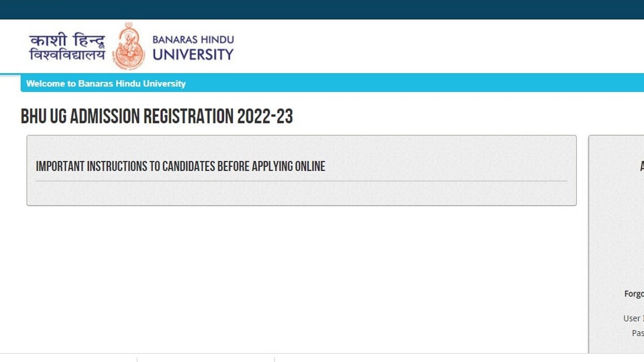Screen dimensions: 644x362
Task: Open the Forgot password link
Action: [x=634, y=294]
